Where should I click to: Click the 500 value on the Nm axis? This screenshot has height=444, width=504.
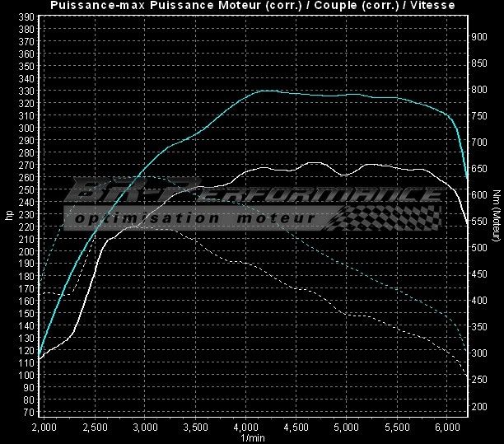click(x=478, y=248)
